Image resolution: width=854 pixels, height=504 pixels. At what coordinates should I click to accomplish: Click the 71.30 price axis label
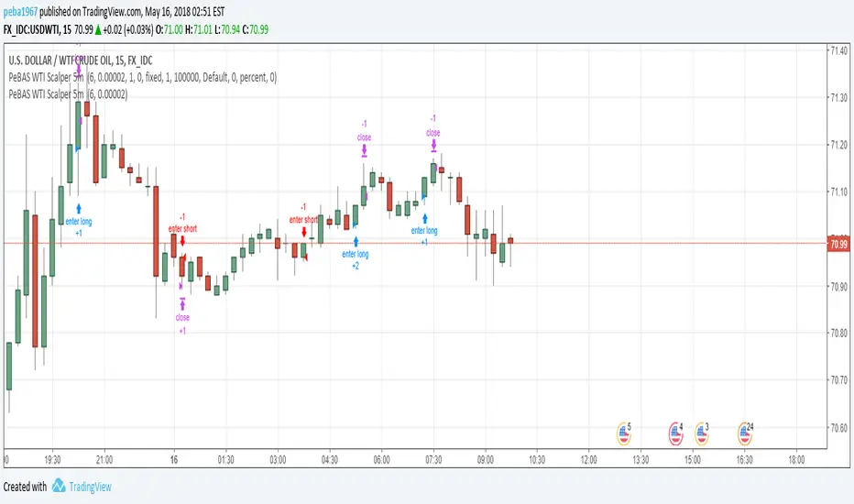[838, 97]
